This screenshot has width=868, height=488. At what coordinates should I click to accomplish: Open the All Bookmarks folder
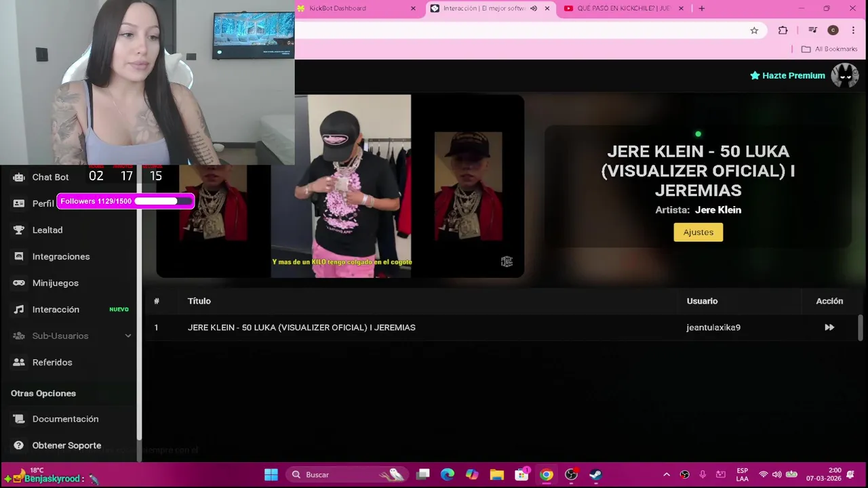tap(829, 49)
